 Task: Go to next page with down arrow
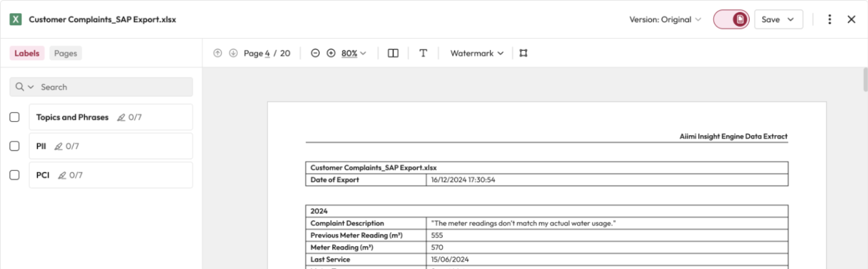click(x=233, y=53)
